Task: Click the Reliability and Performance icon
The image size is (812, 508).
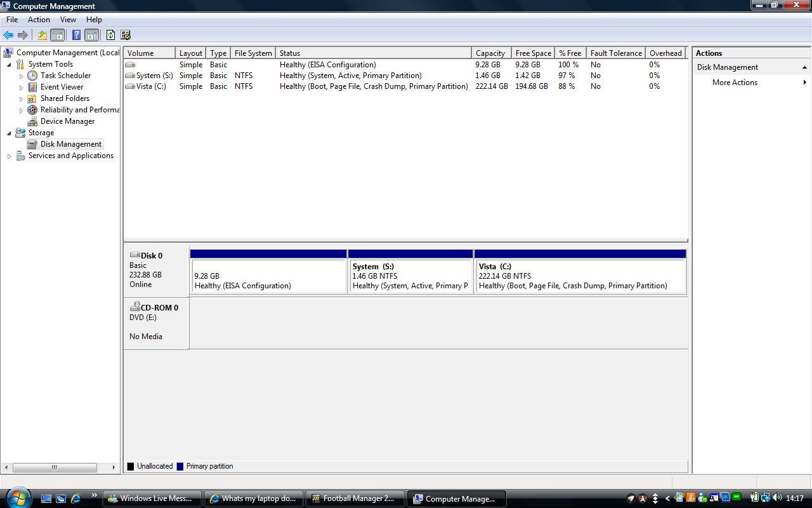Action: 32,110
